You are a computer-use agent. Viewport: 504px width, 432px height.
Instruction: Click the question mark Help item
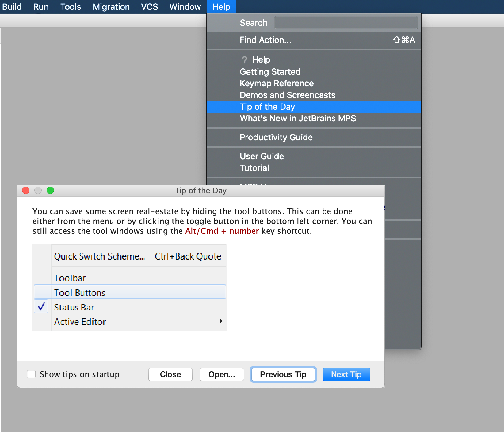coord(314,59)
